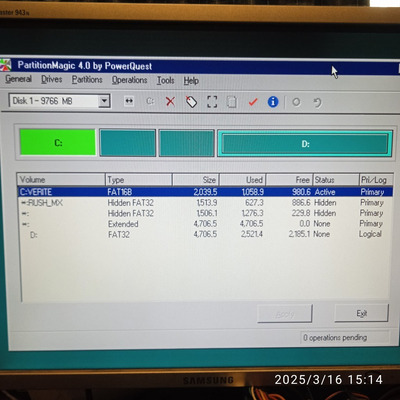This screenshot has height=400, width=400.
Task: Click the C: create partition toolbar icon
Action: click(150, 101)
